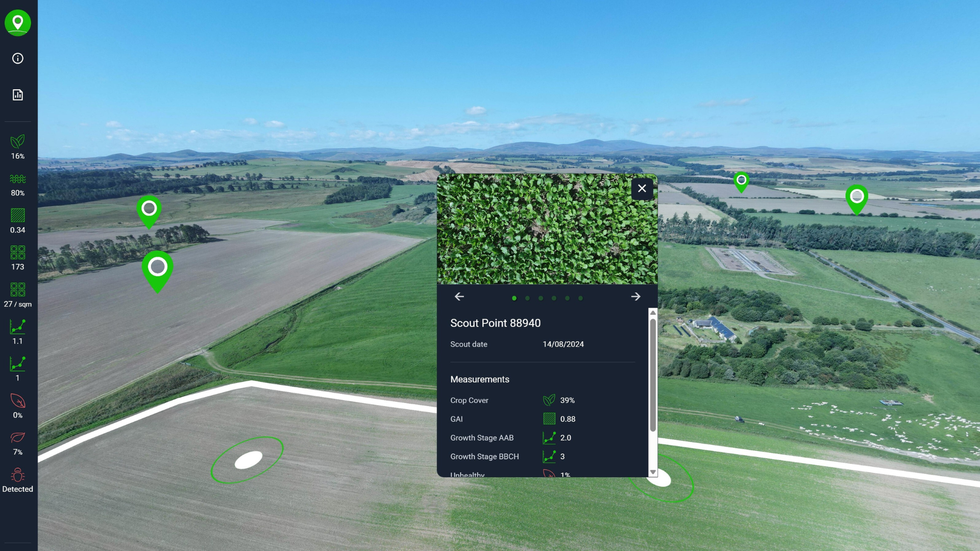980x551 pixels.
Task: Select the second carousel dot
Action: pyautogui.click(x=528, y=298)
